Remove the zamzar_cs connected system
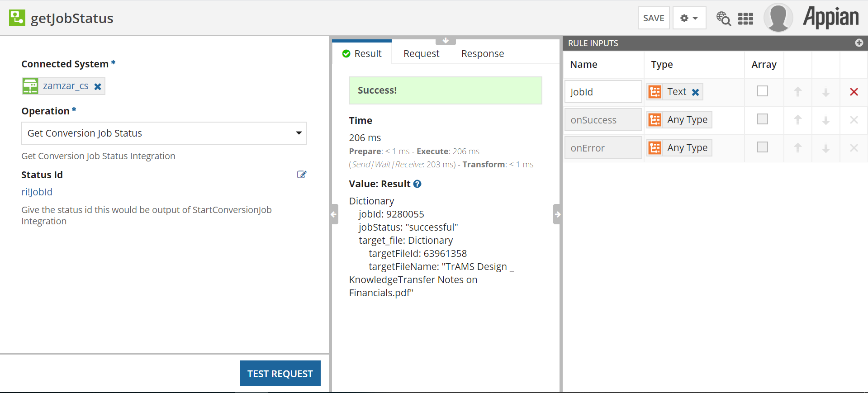This screenshot has width=868, height=393. click(x=98, y=86)
